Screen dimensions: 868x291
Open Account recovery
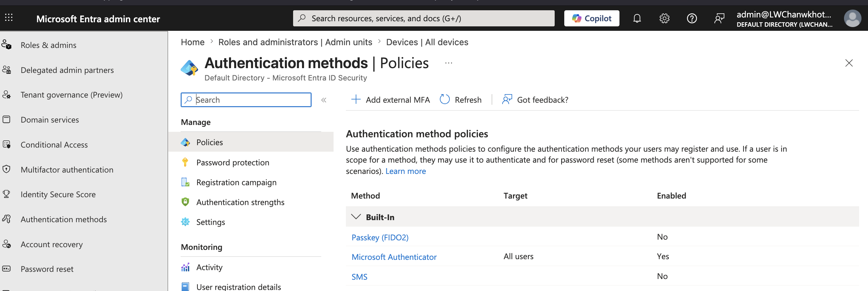(x=51, y=244)
